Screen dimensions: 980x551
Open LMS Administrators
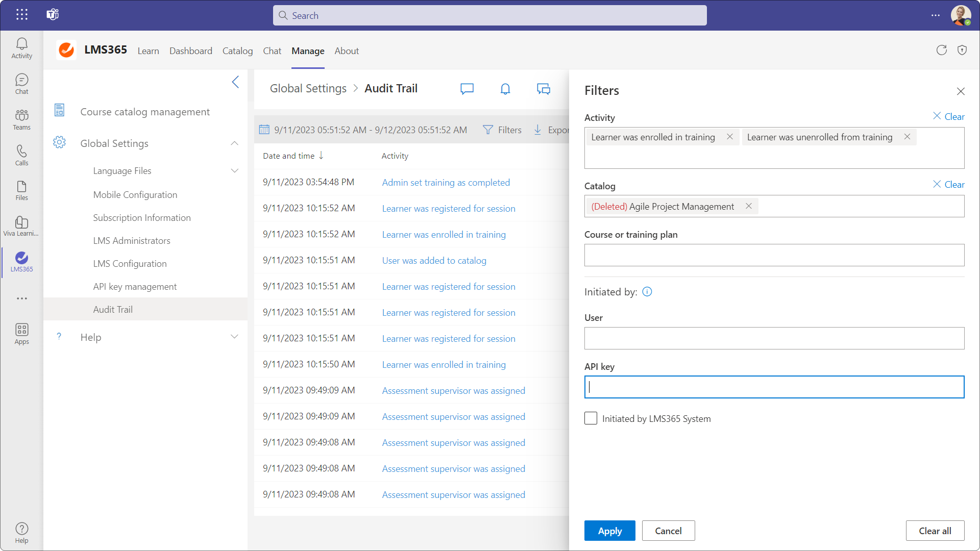point(132,240)
